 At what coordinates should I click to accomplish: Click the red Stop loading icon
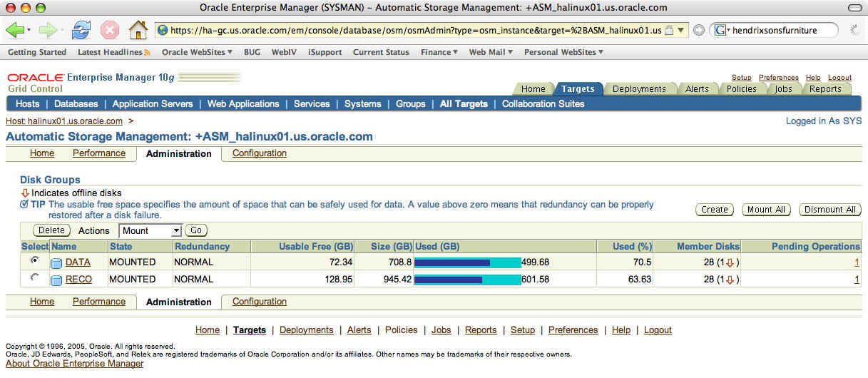[x=109, y=30]
